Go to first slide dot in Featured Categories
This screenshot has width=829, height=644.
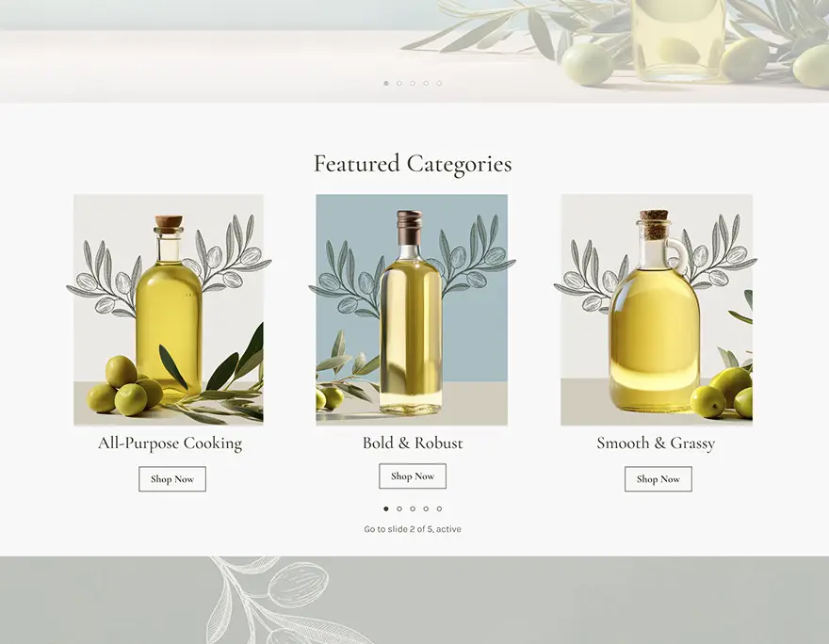coord(386,508)
